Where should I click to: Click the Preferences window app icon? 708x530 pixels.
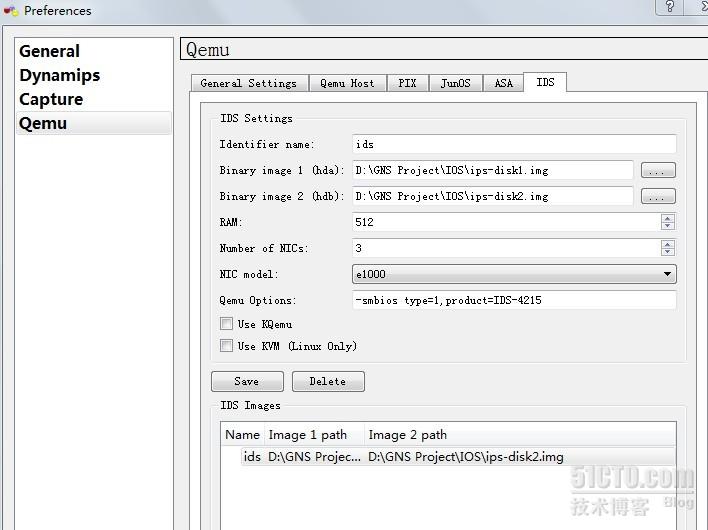[11, 10]
